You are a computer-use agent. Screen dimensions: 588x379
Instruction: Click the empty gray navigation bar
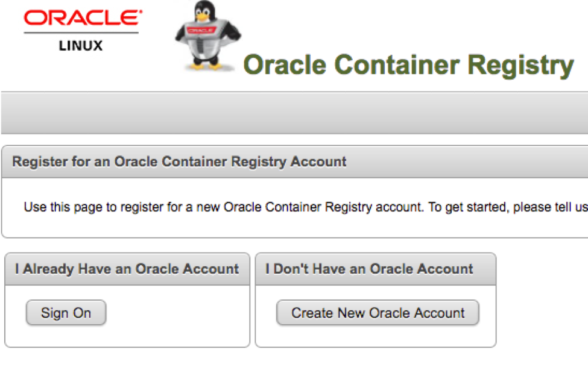pos(294,113)
